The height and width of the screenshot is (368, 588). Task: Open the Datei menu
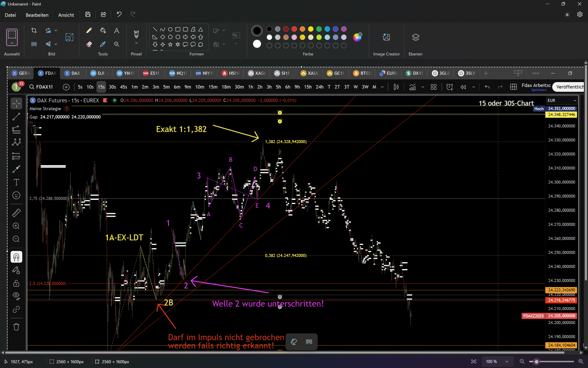(10, 15)
